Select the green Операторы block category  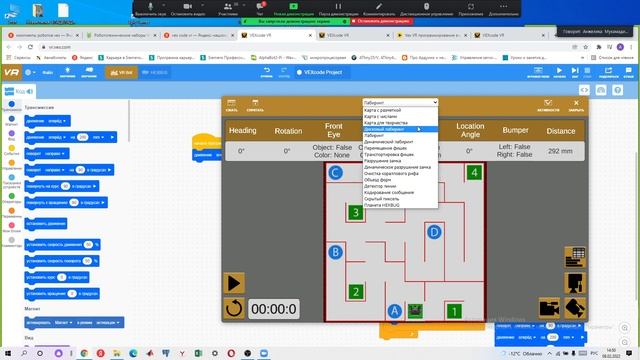click(x=11, y=196)
